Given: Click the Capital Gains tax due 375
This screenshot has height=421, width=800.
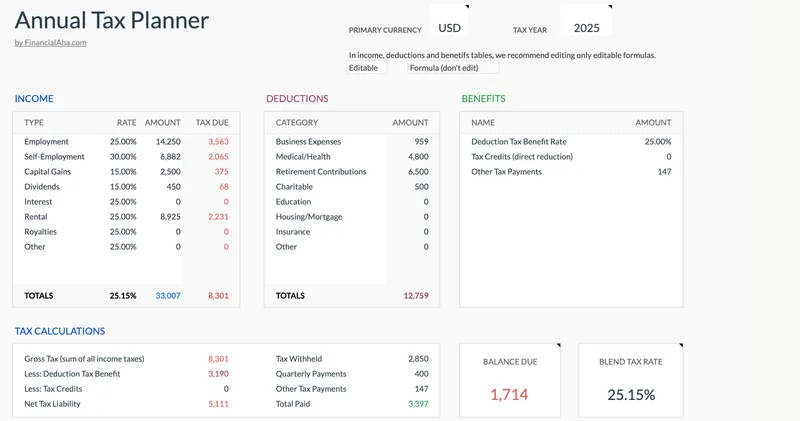Looking at the screenshot, I should click(221, 172).
